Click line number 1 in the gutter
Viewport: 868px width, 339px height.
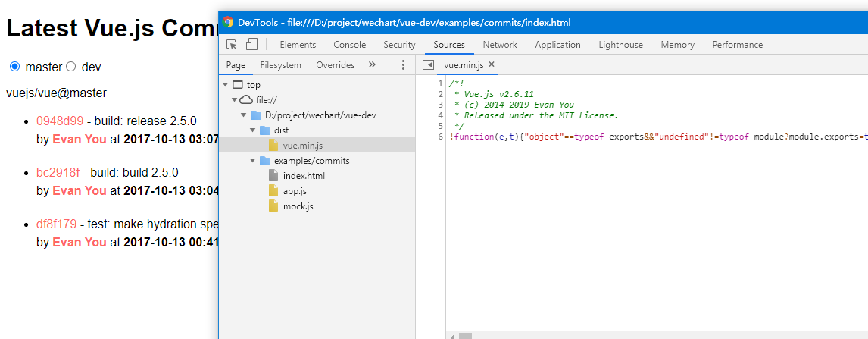[x=440, y=83]
